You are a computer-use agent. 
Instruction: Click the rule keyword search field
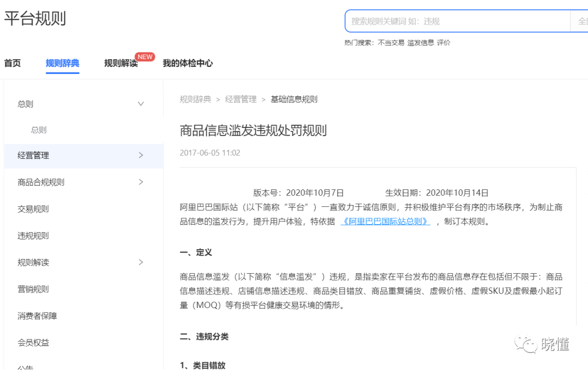pos(457,21)
